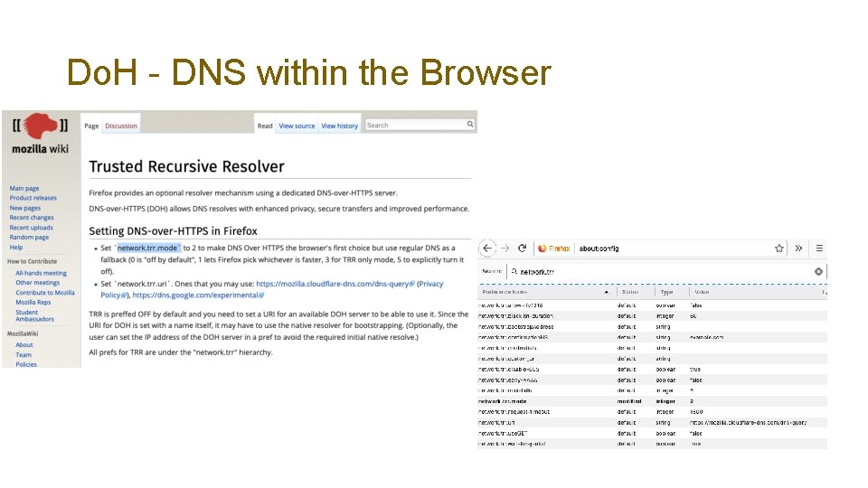Click the magnifier icon in the about:config search
This screenshot has height=488, width=868.
point(514,272)
